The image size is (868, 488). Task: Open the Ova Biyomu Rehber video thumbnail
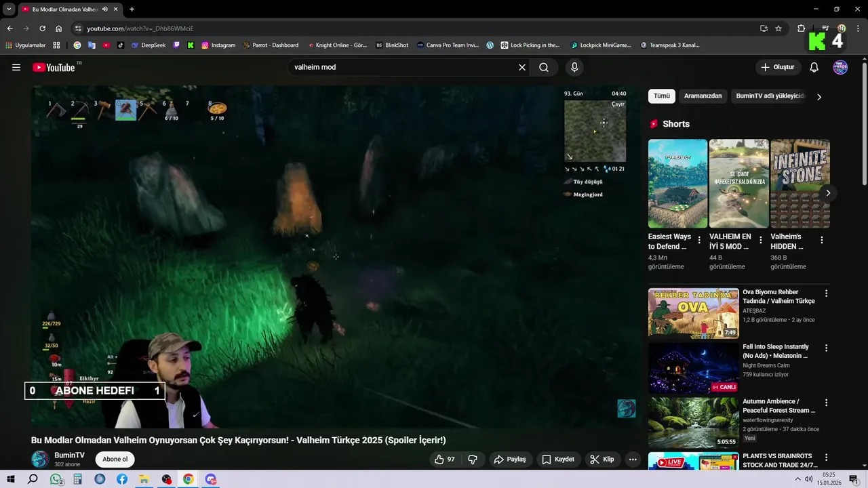click(x=693, y=313)
